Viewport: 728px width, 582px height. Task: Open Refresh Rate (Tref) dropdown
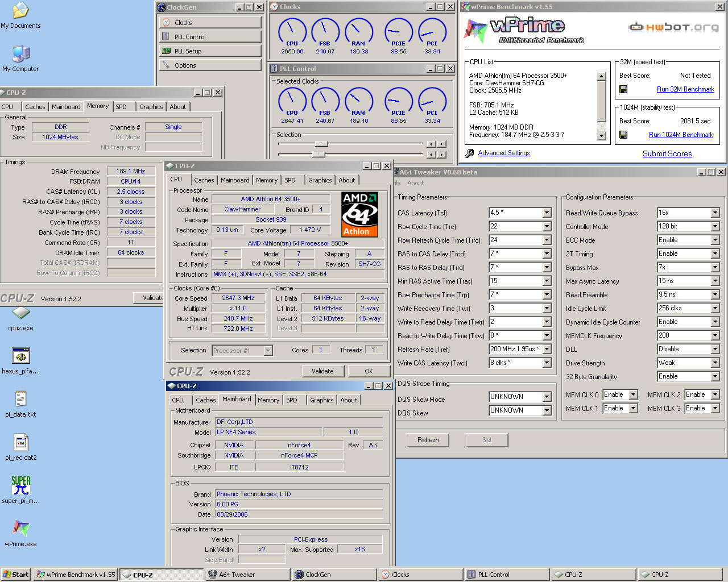pos(547,349)
